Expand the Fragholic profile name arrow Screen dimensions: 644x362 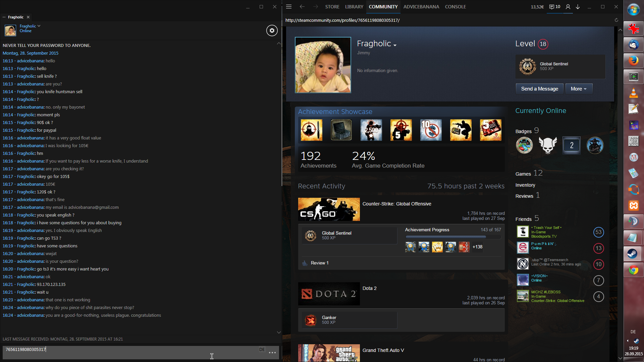tap(395, 45)
